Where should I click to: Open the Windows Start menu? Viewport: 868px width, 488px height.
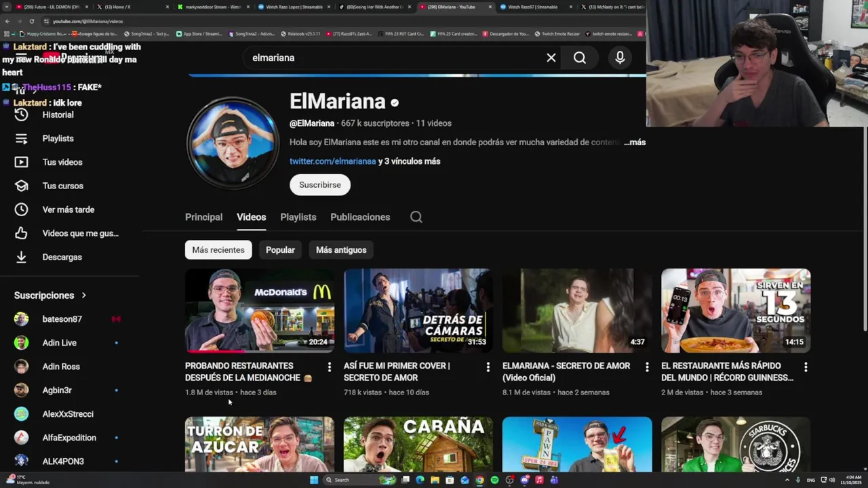coord(314,480)
